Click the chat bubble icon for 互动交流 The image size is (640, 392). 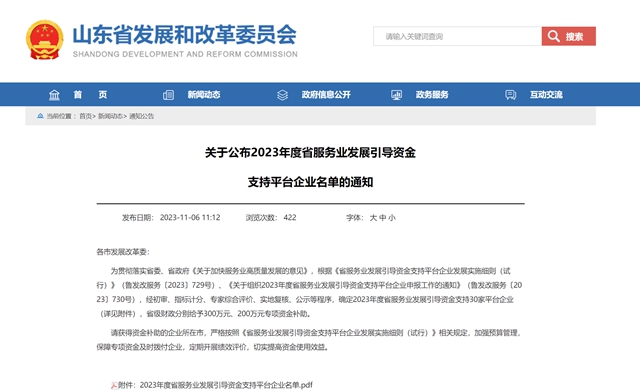(510, 95)
